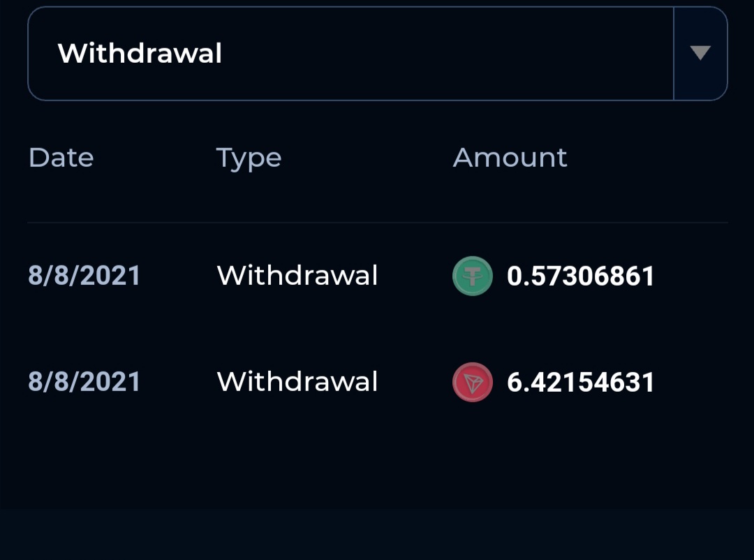Click the green Tether coin icon
Viewport: 754px width, 560px height.
[x=473, y=276]
